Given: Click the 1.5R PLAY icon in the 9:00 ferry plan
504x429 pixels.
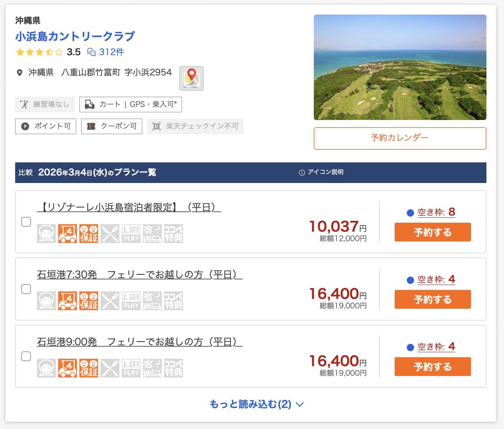Looking at the screenshot, I should pos(131,368).
